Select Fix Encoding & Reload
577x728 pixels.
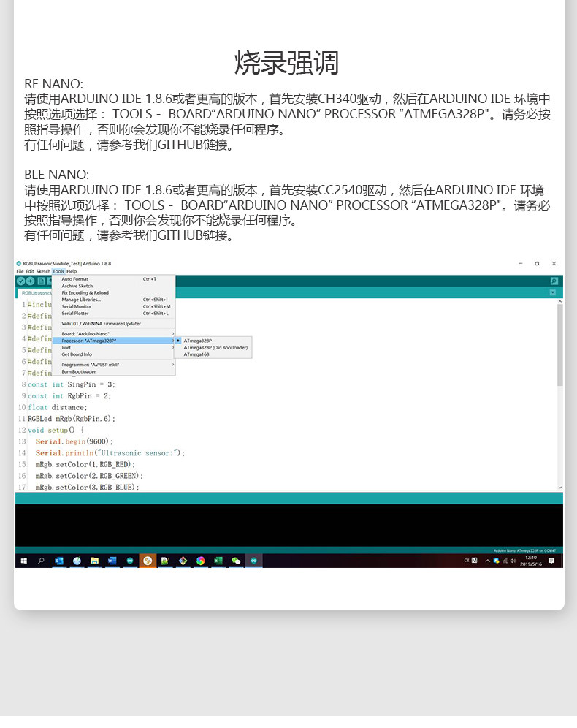click(x=114, y=293)
